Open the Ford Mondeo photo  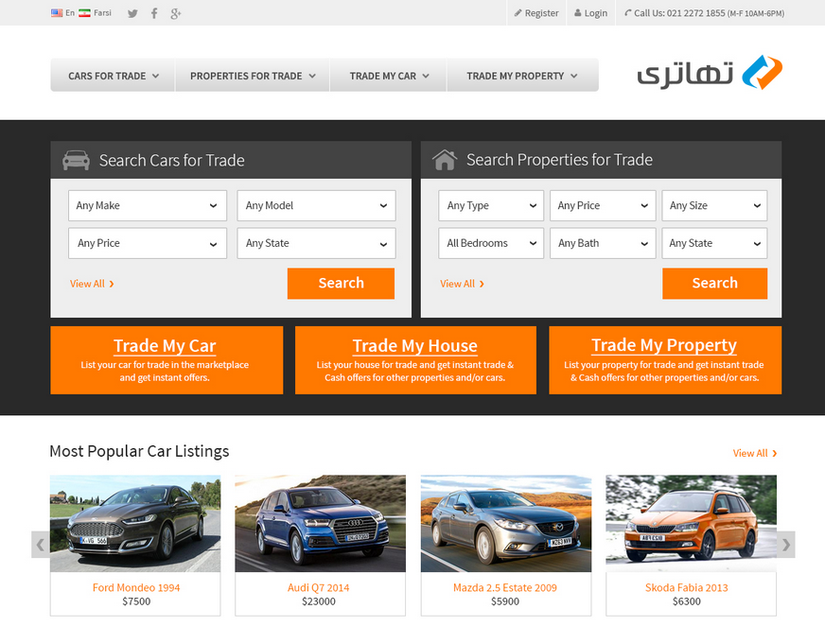tap(135, 524)
